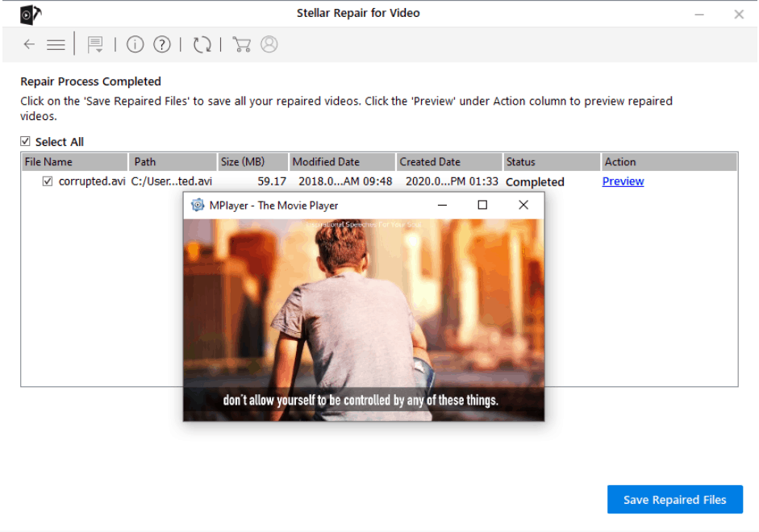Click the help question mark icon
This screenshot has width=759, height=532.
(x=162, y=45)
